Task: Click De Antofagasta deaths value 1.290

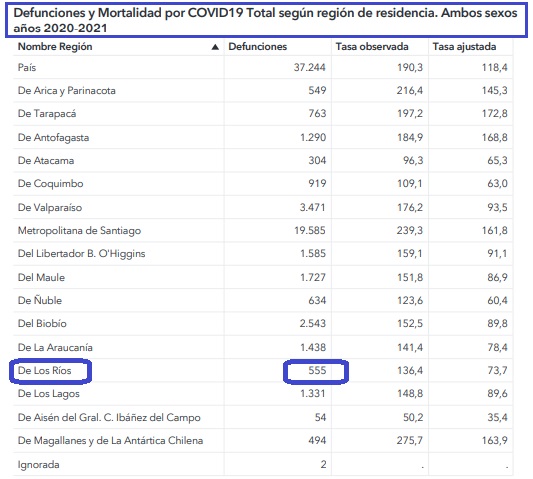Action: 313,137
